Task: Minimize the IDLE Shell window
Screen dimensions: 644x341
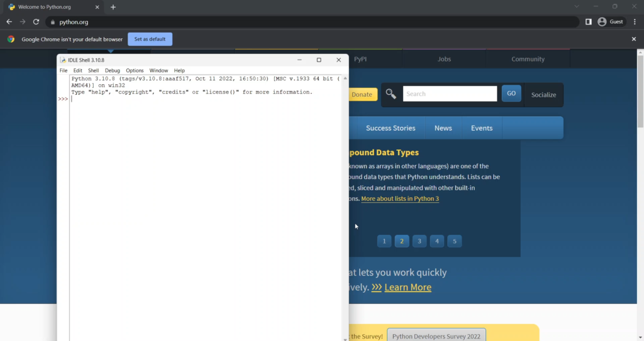Action: [x=299, y=60]
